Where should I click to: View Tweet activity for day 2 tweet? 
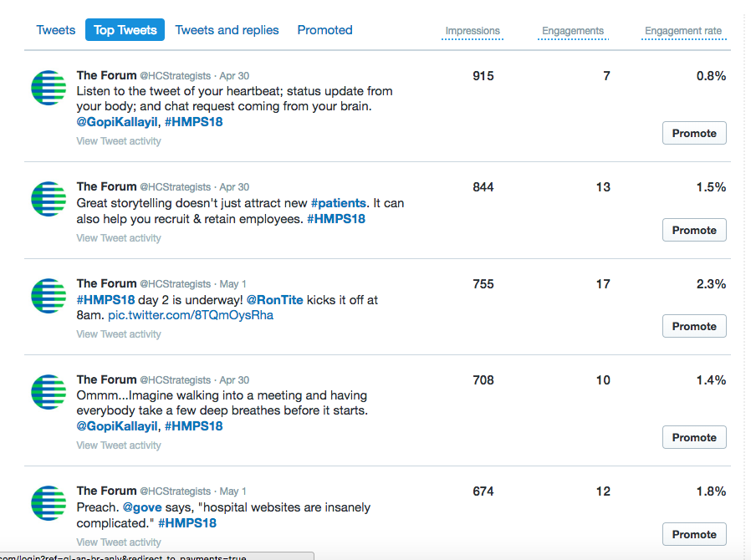pos(119,334)
